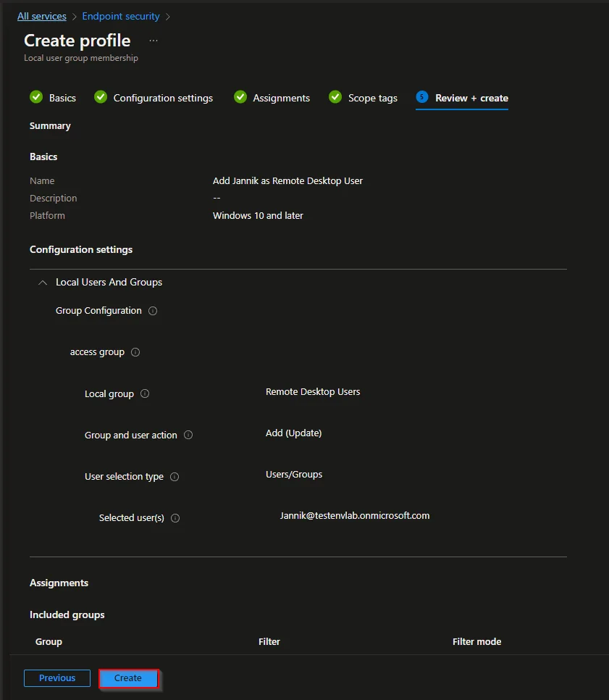Go to the Basics tab
The image size is (609, 700).
click(62, 99)
